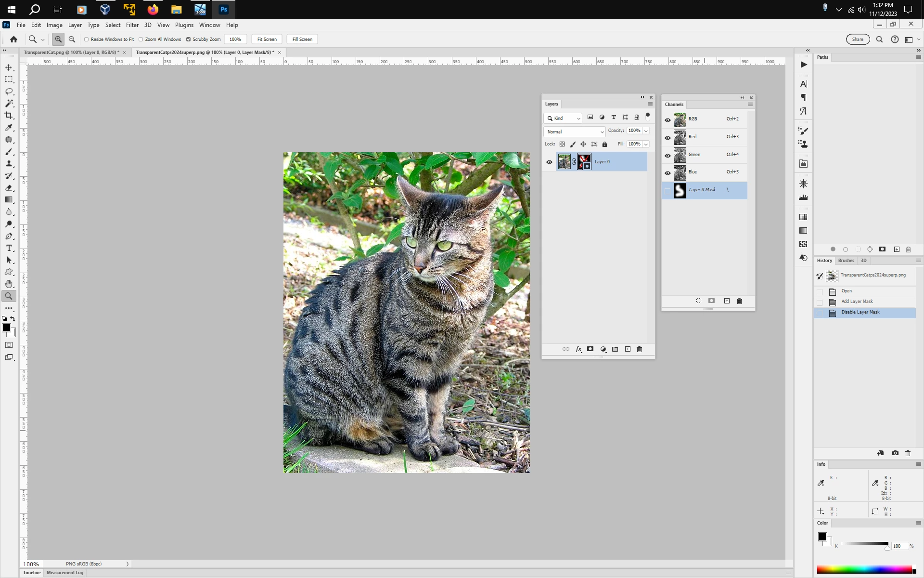Select the Crop tool

point(9,116)
